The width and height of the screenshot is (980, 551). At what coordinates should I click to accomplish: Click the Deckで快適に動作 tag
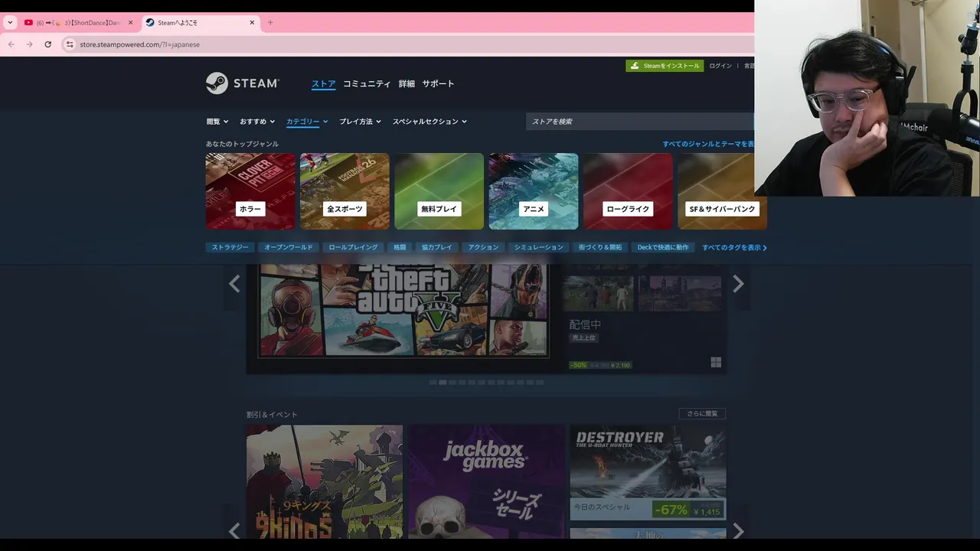pyautogui.click(x=663, y=247)
